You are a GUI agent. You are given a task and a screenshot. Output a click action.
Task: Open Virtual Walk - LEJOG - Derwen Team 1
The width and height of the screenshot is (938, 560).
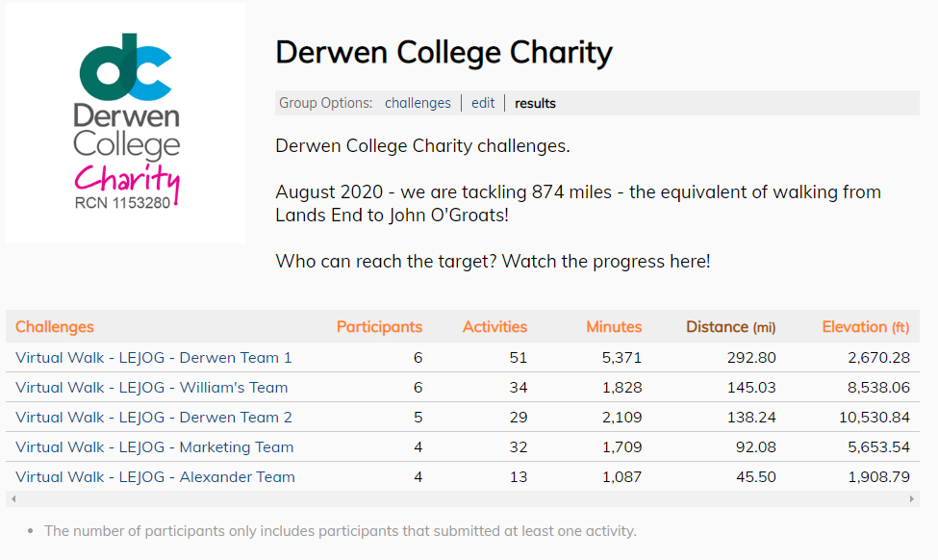point(154,358)
